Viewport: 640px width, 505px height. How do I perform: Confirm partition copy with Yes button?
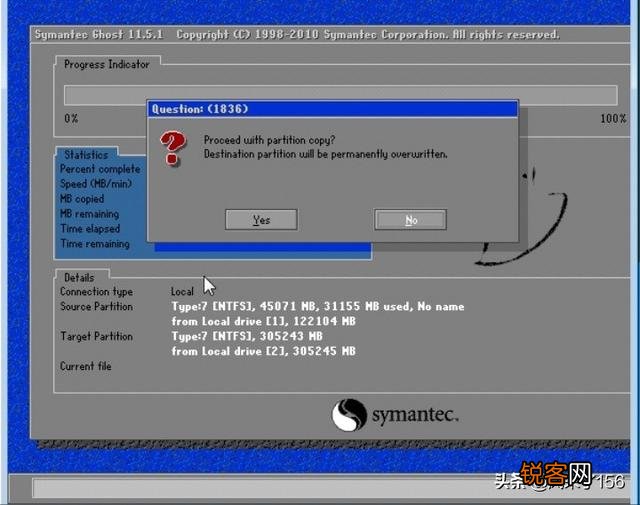(261, 220)
